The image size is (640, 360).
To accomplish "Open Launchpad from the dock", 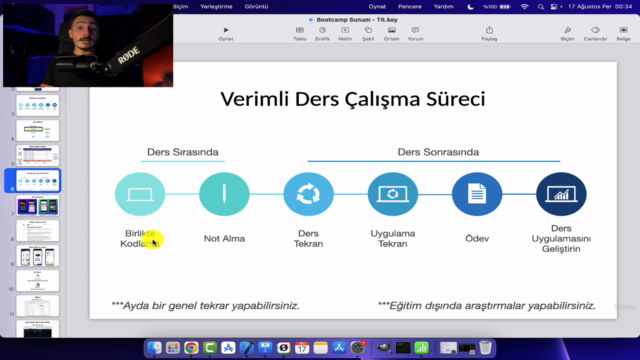I will click(173, 348).
